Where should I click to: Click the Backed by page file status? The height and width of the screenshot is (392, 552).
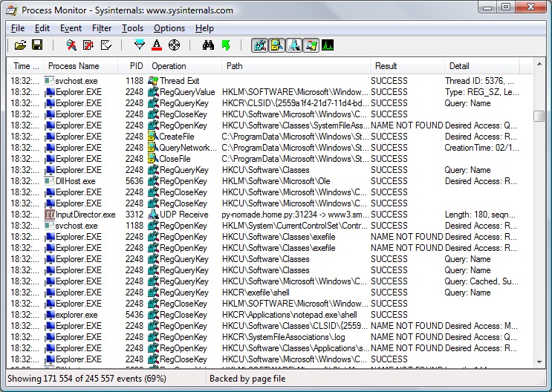247,379
